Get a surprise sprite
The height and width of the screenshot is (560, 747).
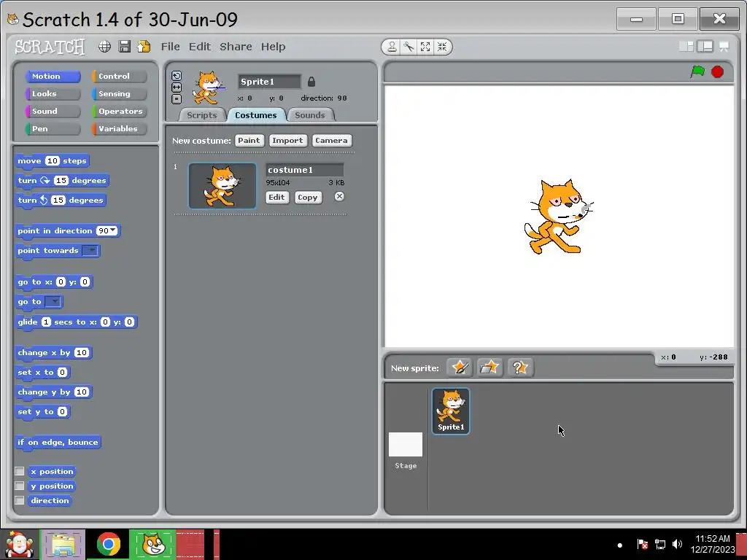[x=519, y=367]
